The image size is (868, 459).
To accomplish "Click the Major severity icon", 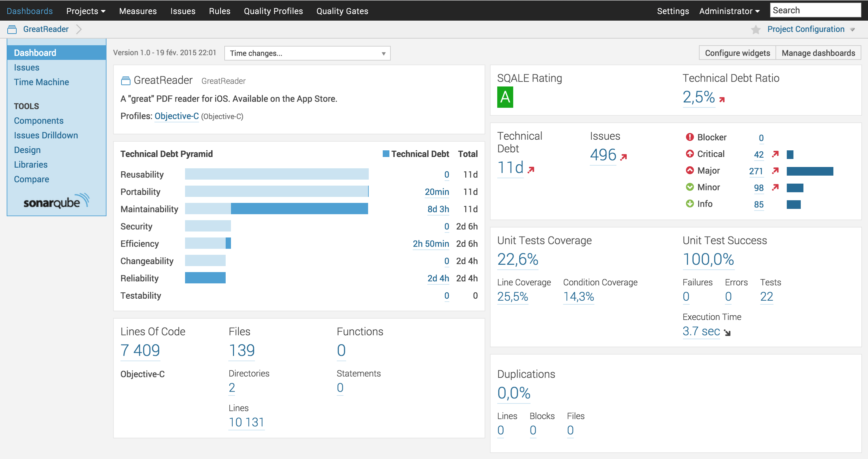I will tap(690, 170).
